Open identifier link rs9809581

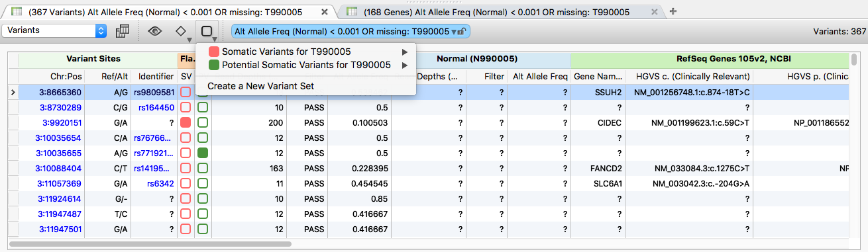coord(154,92)
